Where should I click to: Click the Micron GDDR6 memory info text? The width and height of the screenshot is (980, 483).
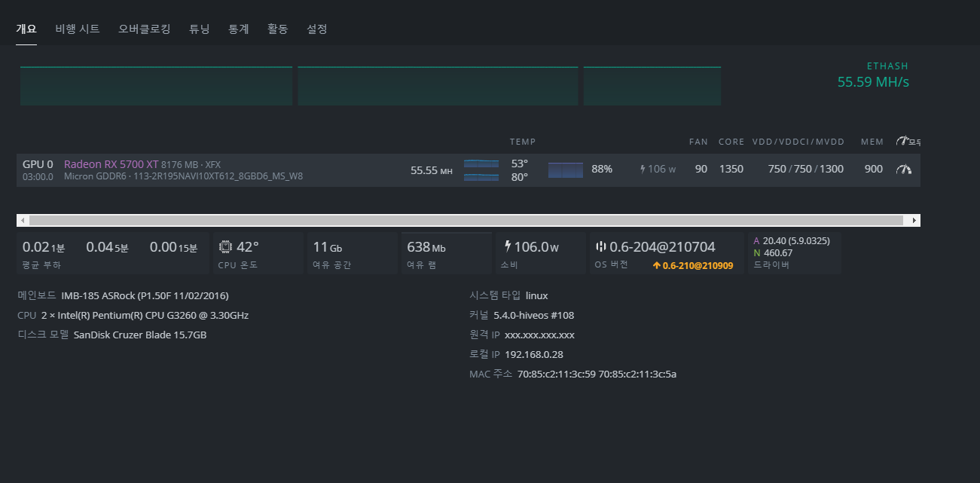pos(183,176)
